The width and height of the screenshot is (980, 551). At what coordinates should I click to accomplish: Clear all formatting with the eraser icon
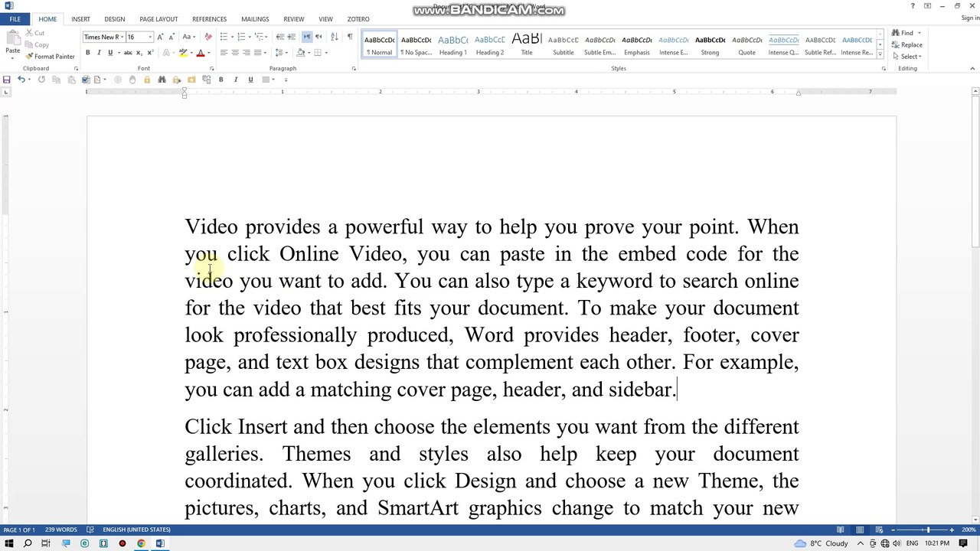pos(207,37)
